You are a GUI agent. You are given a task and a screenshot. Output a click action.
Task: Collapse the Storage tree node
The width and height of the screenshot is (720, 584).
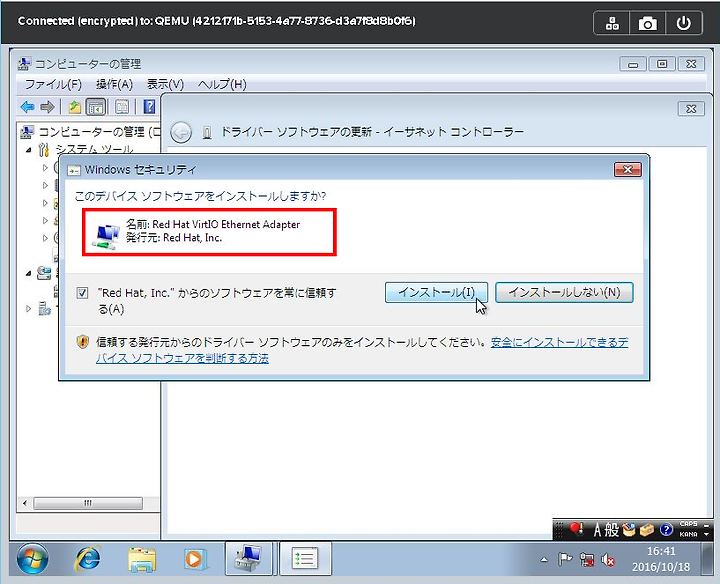(28, 273)
